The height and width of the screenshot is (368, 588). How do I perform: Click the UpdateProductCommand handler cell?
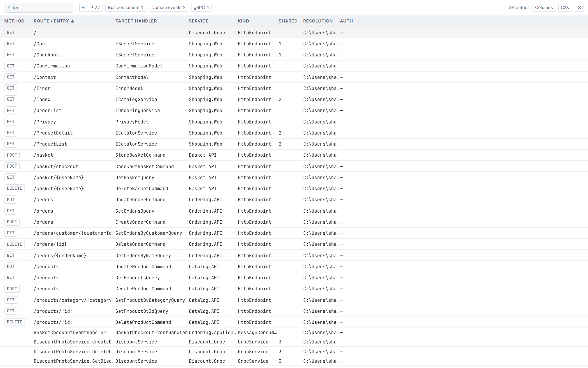pos(143,267)
